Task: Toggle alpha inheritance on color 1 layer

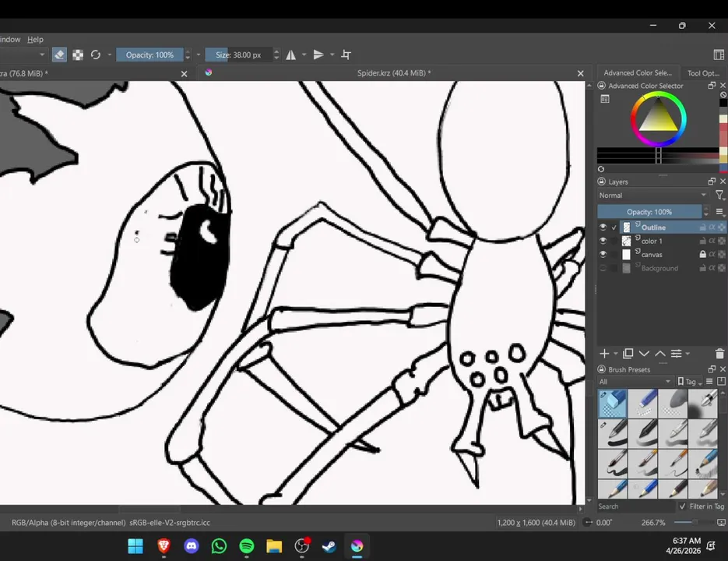Action: pos(712,241)
